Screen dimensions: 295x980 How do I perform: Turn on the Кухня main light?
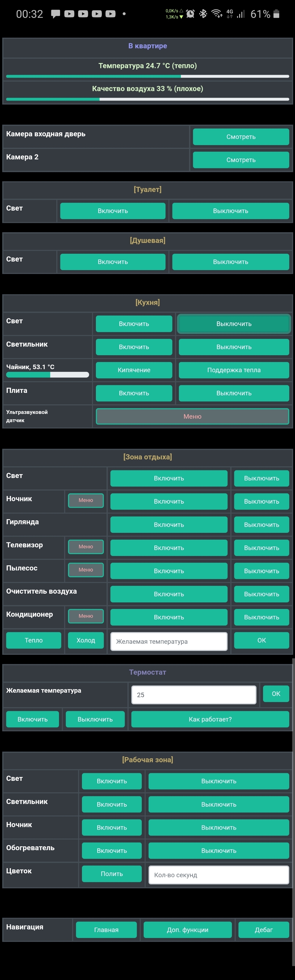(134, 324)
